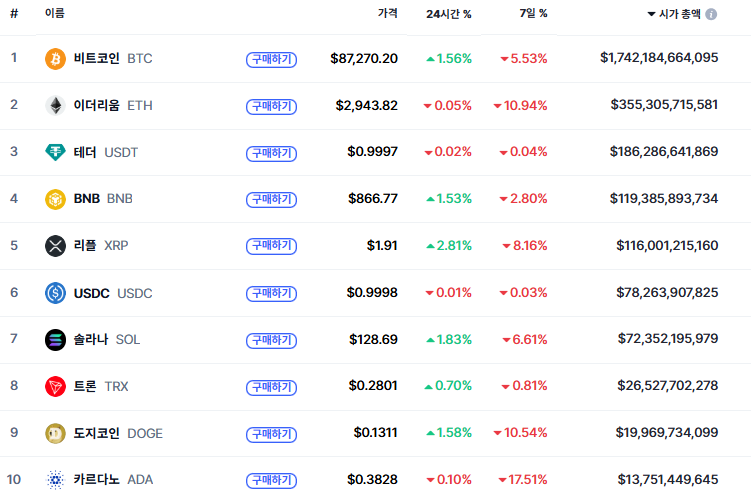Sort by the # rank column header
751x497 pixels.
click(14, 14)
